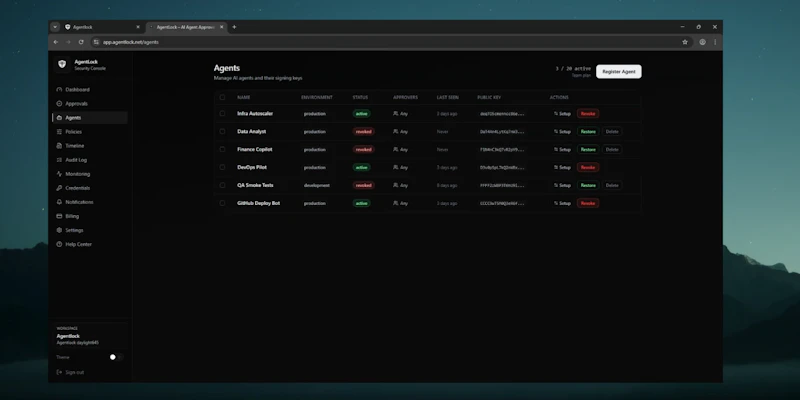This screenshot has width=800, height=400.
Task: Open Setup for QA Smoke Tests
Action: (562, 185)
